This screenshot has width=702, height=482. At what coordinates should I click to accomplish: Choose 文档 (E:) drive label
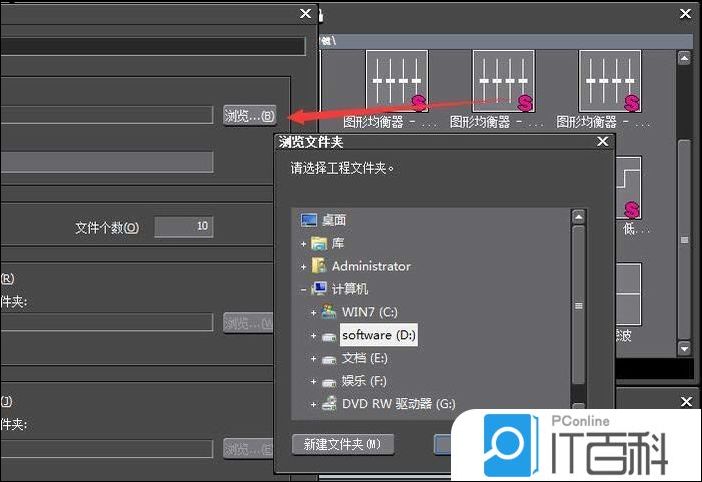click(x=364, y=358)
